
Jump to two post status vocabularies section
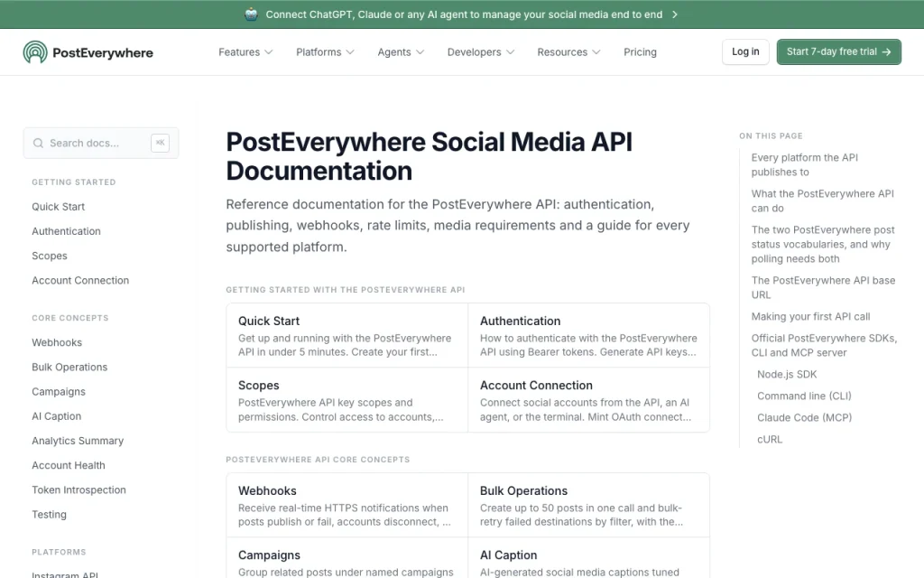tap(823, 244)
